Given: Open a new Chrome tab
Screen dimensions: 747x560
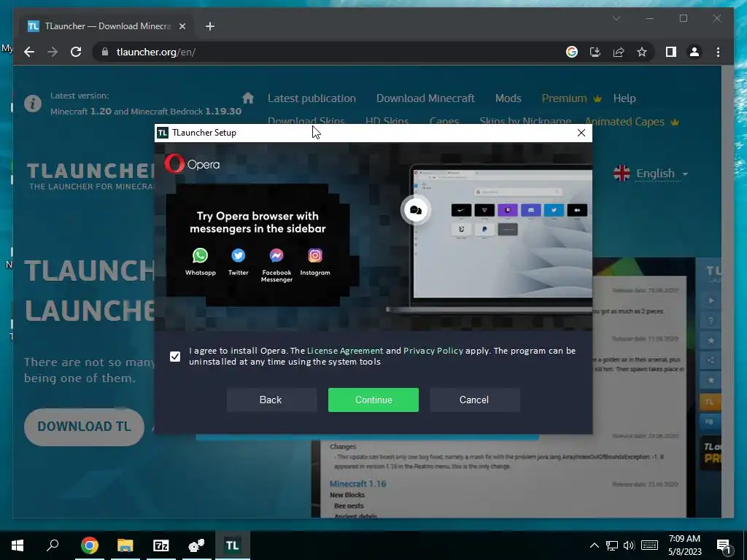Looking at the screenshot, I should (x=210, y=26).
